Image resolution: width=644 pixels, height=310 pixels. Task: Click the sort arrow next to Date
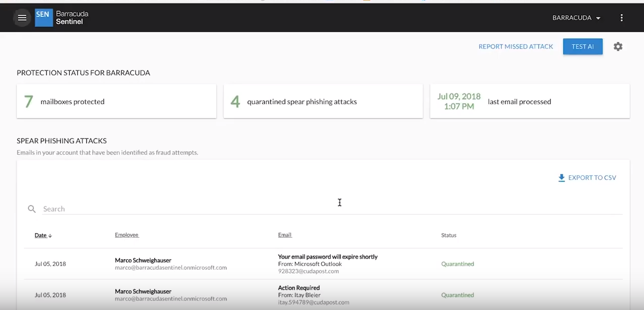tap(50, 235)
